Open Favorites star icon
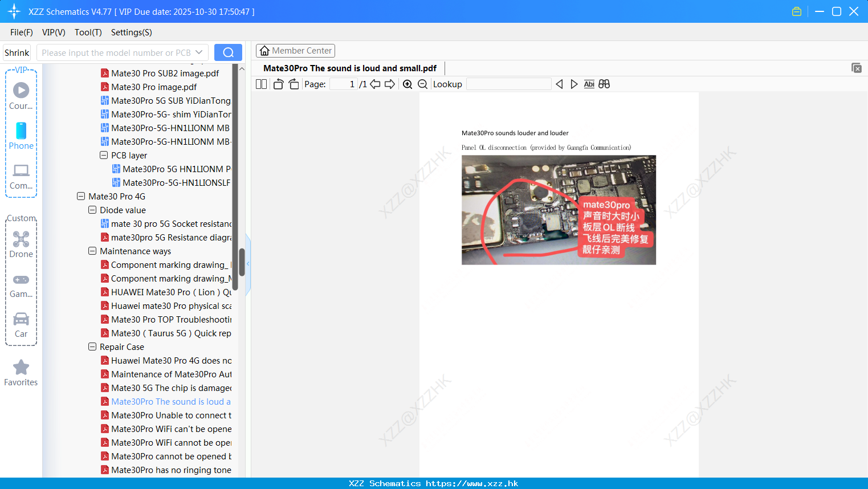868x489 pixels. pos(21,373)
